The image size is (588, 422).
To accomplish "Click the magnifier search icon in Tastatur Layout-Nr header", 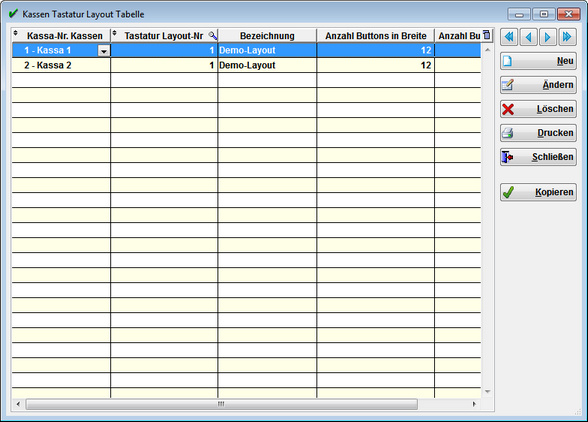I will [213, 36].
